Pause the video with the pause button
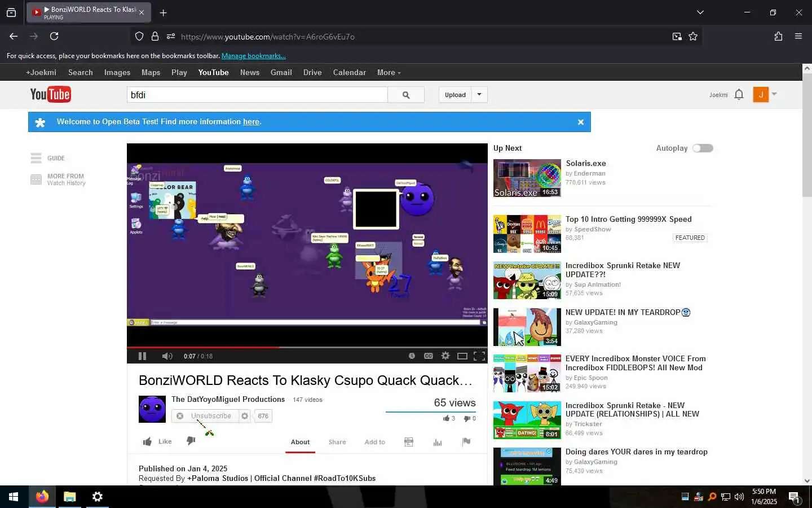This screenshot has height=508, width=812. 142,356
